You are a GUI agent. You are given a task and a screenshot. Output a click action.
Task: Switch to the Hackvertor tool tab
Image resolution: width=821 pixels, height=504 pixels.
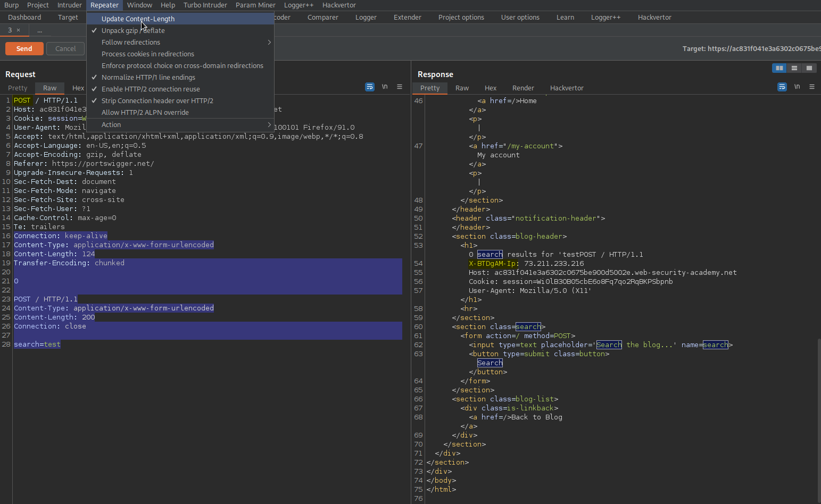tap(654, 17)
